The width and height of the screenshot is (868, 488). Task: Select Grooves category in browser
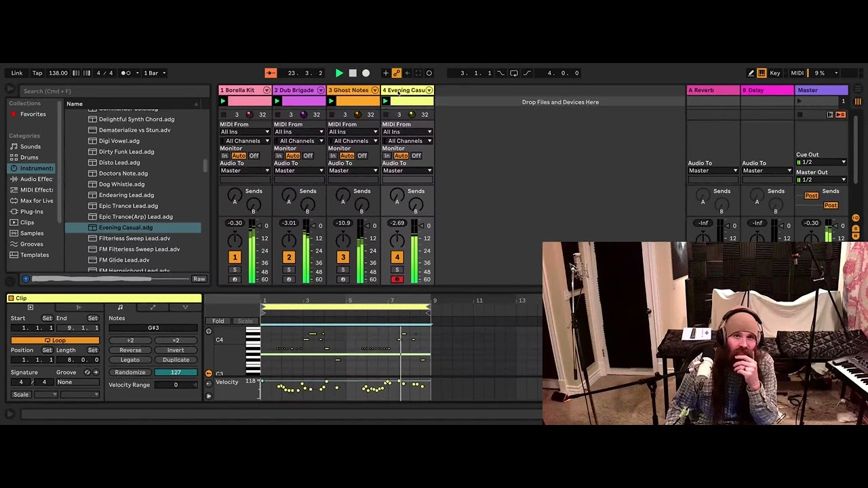pos(32,244)
